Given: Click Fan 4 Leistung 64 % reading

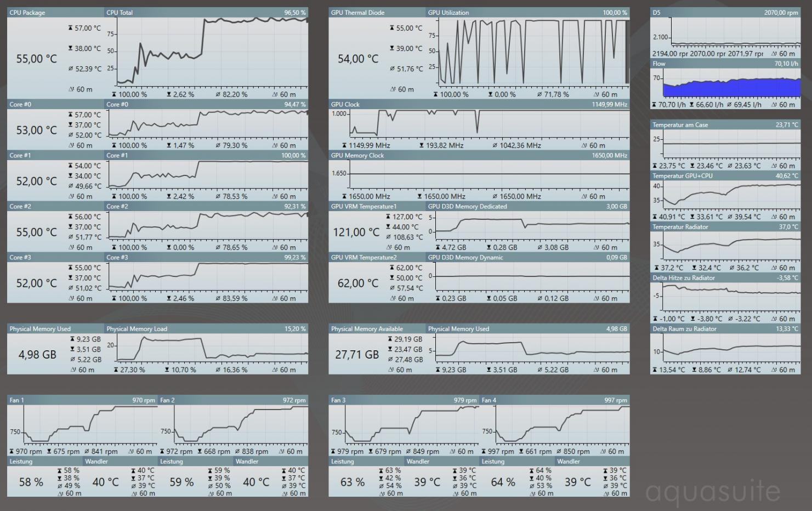Looking at the screenshot, I should click(503, 482).
